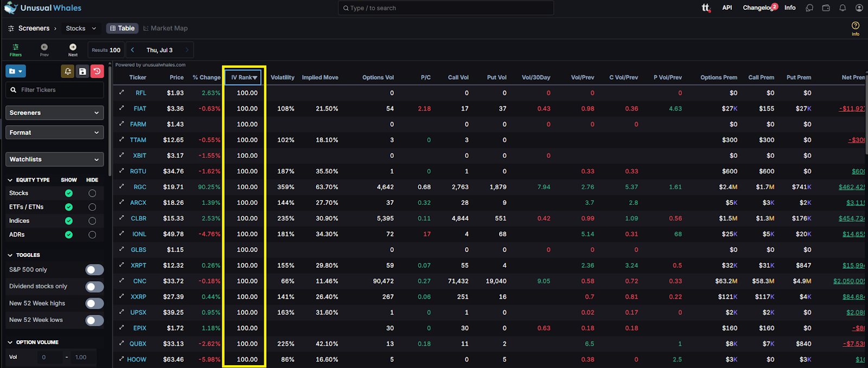This screenshot has height=368, width=868.
Task: Toggle New 52 Week highs switch
Action: pos(94,304)
